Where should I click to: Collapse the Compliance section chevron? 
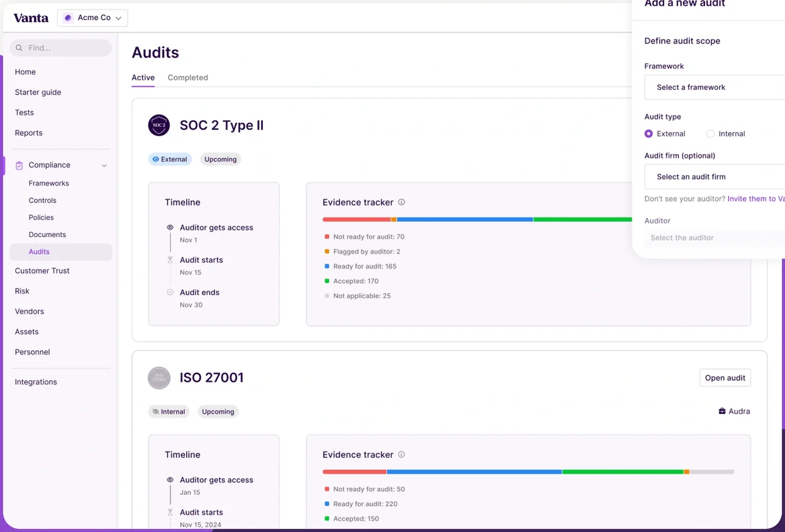click(x=104, y=165)
